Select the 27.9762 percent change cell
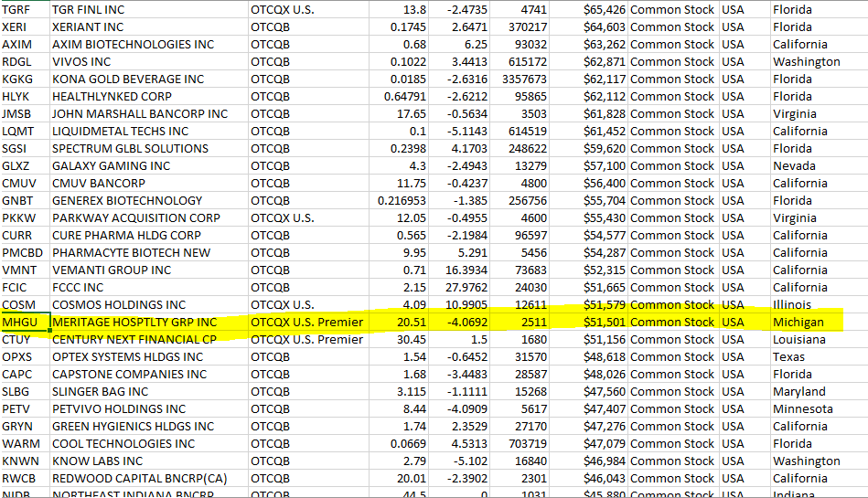The image size is (868, 498). 459,287
